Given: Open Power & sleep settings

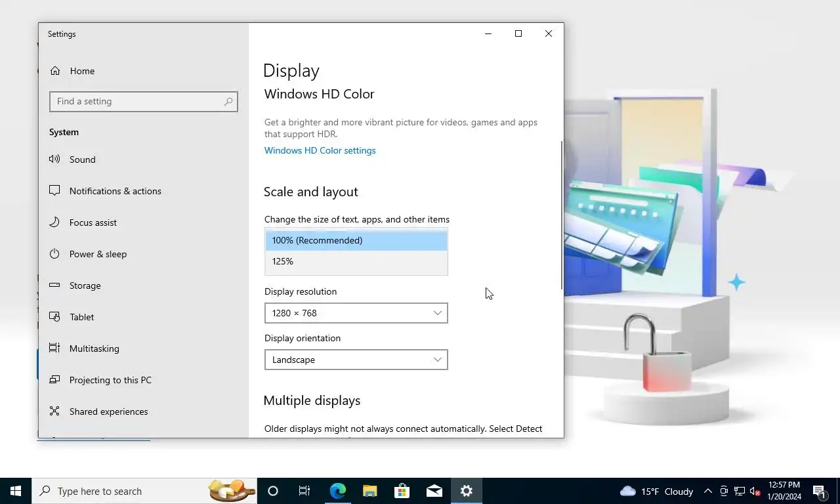Looking at the screenshot, I should click(x=143, y=254).
